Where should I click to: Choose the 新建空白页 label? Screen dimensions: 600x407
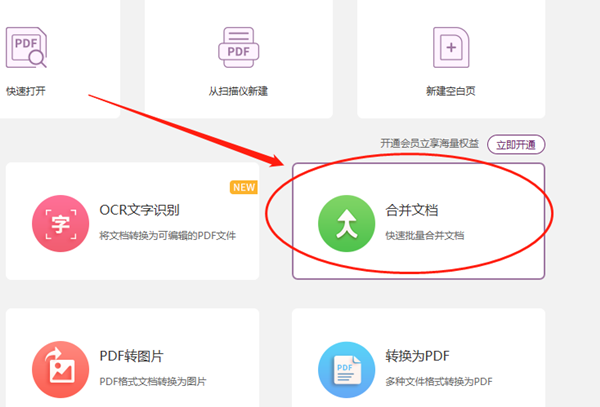pyautogui.click(x=450, y=91)
